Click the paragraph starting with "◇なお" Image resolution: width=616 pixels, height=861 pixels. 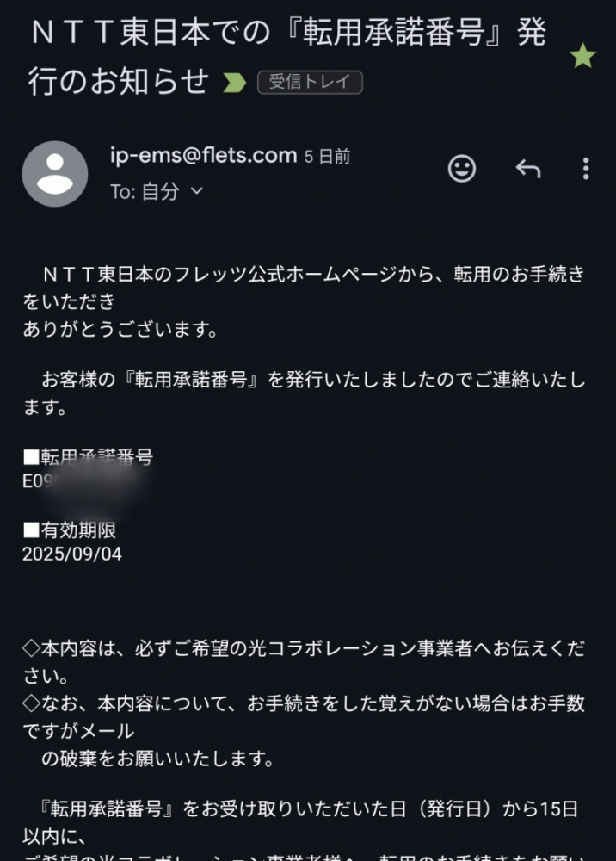(301, 716)
